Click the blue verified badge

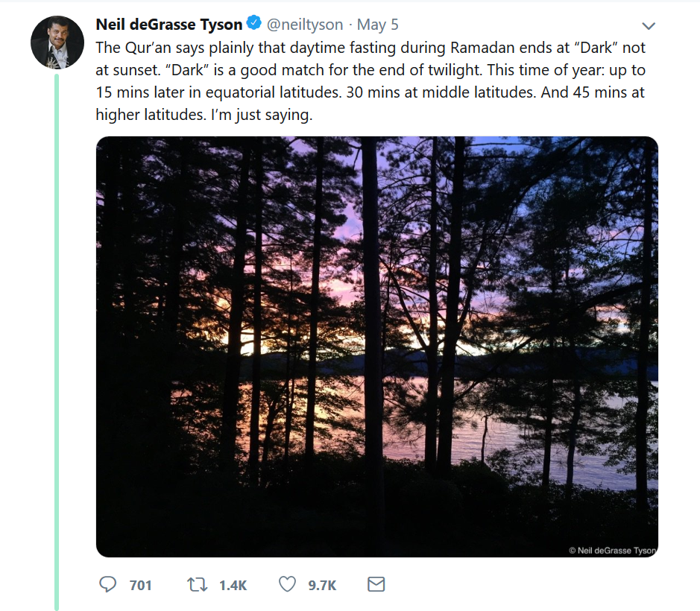[254, 22]
